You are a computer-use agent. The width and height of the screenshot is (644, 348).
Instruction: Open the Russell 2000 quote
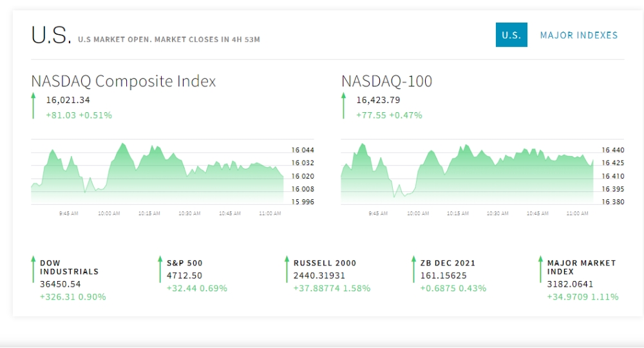point(325,263)
